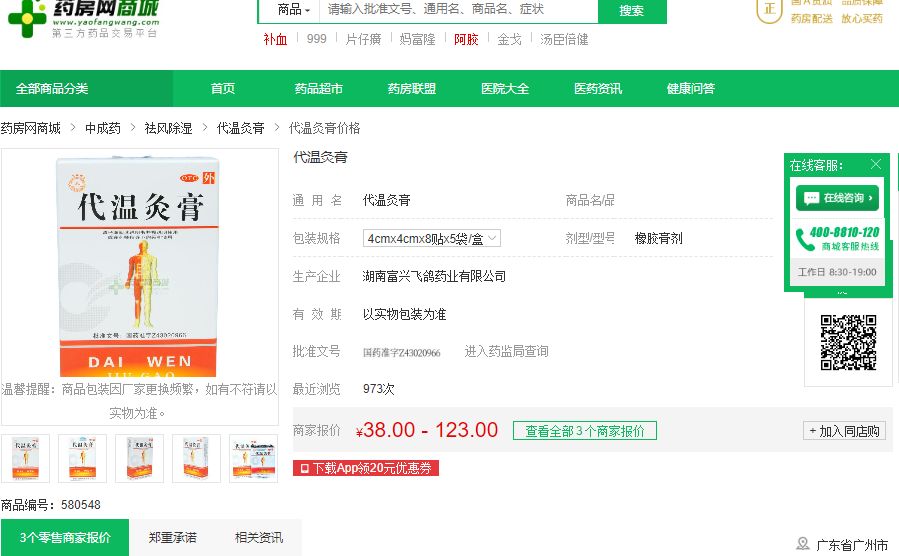Select hot keyword 金戈
The width and height of the screenshot is (899, 556).
pyautogui.click(x=509, y=39)
